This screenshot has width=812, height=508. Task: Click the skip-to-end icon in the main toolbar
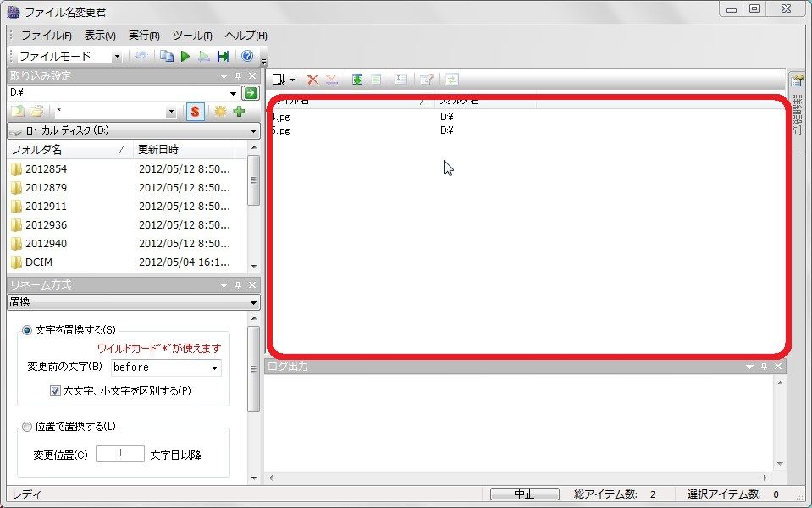[x=223, y=56]
